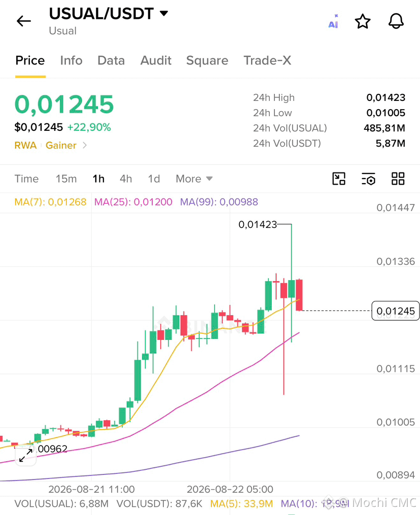The image size is (420, 515).
Task: Expand chart to fullscreen with arrows icon
Action: (25, 455)
